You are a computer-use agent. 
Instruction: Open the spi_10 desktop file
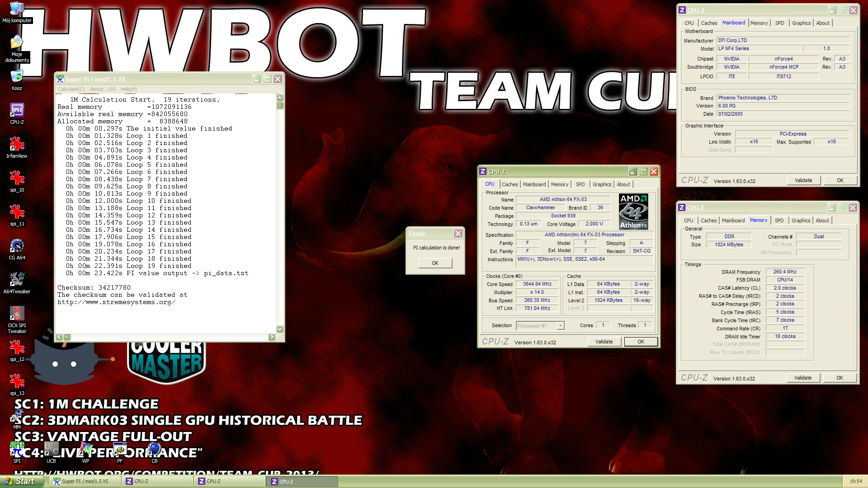pyautogui.click(x=17, y=181)
